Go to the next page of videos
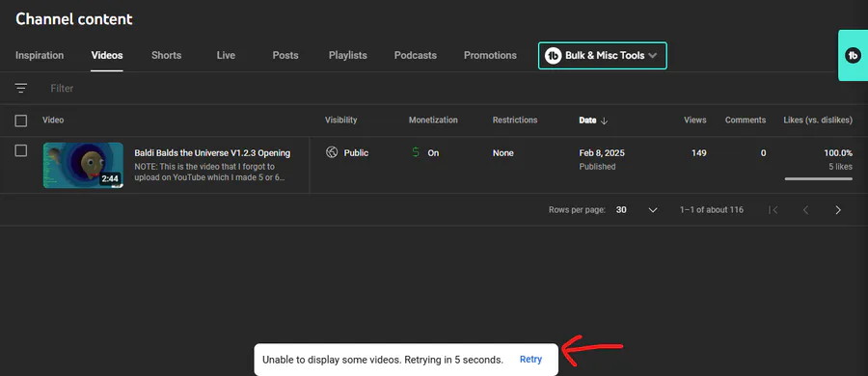Viewport: 868px width, 376px height. click(838, 210)
